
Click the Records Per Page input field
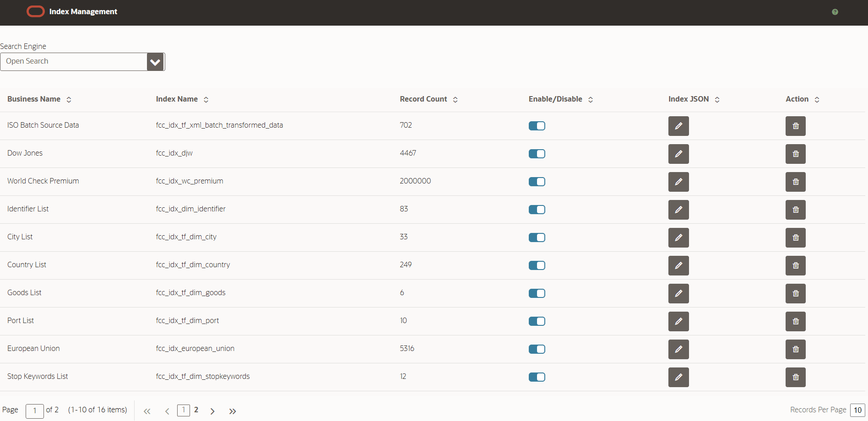click(857, 410)
